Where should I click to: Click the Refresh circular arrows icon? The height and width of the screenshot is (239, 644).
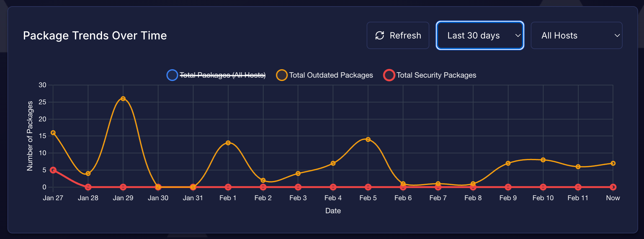point(380,36)
